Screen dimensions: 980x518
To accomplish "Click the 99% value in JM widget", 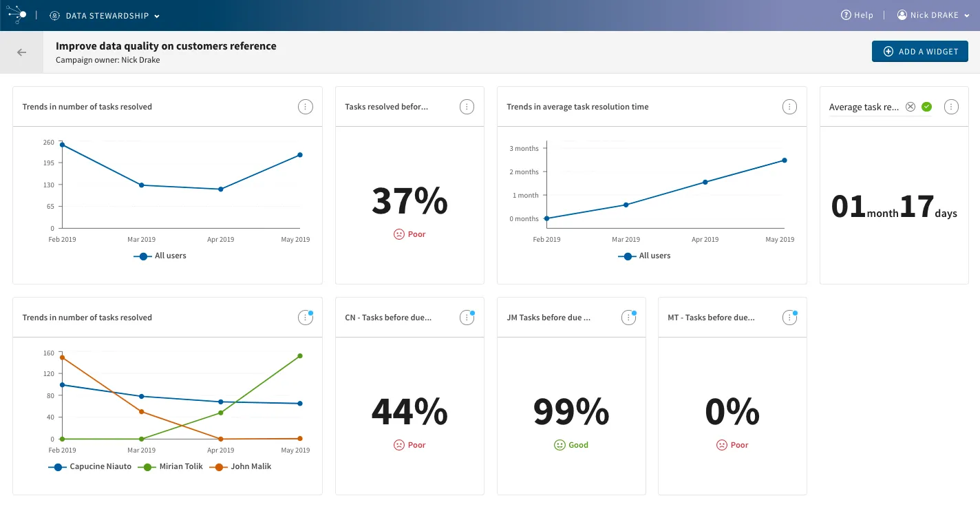I will click(571, 412).
